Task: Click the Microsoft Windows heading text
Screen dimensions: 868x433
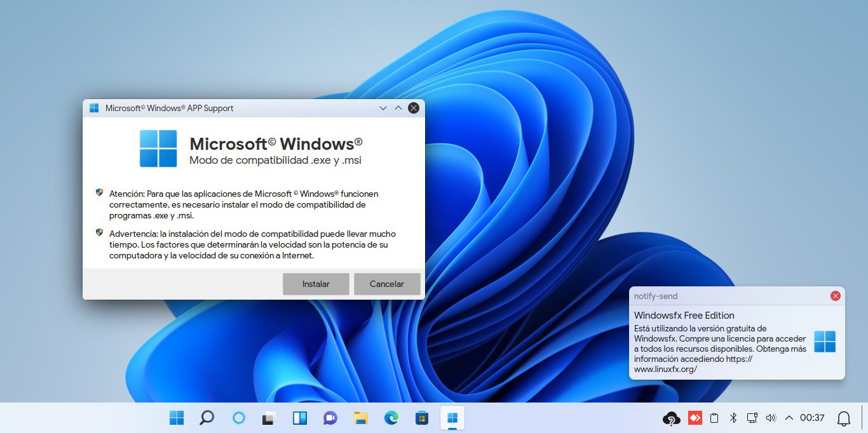Action: (x=276, y=143)
